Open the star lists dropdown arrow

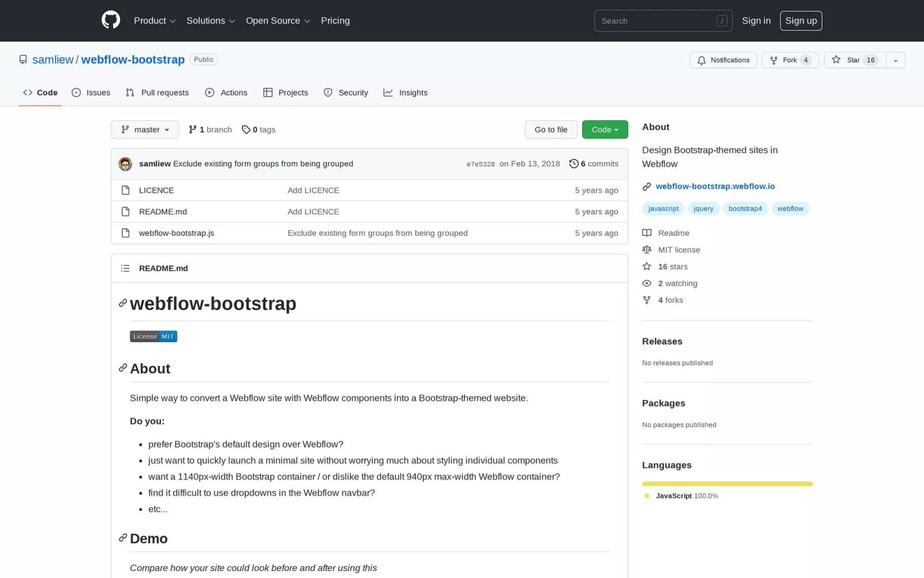coord(896,60)
